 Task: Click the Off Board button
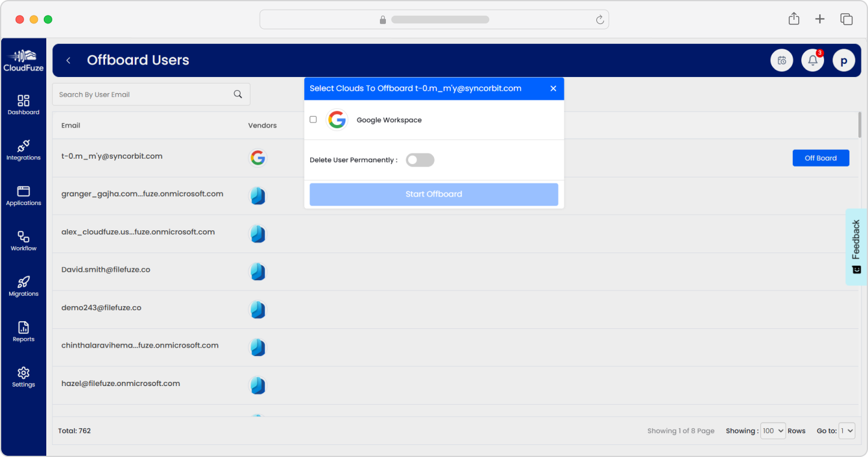click(x=821, y=158)
